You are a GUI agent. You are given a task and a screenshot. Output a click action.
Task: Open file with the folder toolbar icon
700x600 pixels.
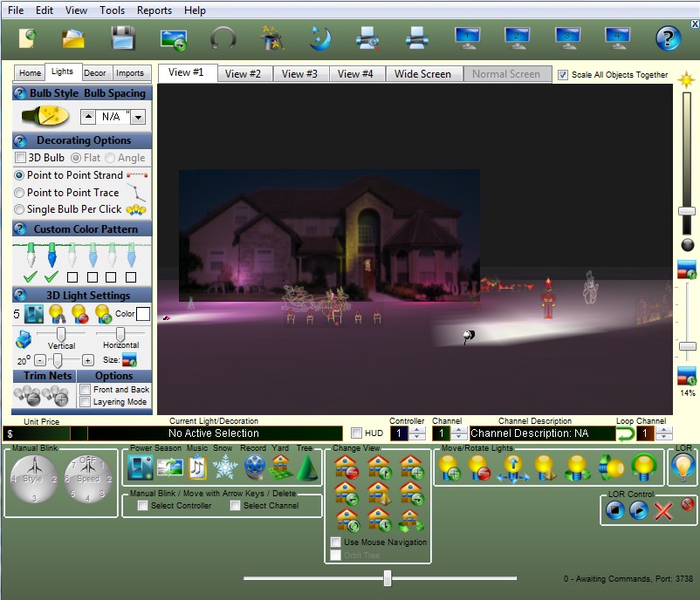pos(72,38)
